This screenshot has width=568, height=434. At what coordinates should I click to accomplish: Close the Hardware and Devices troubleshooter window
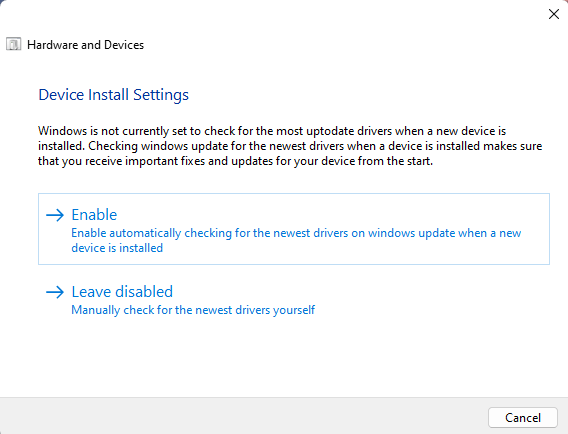point(554,14)
